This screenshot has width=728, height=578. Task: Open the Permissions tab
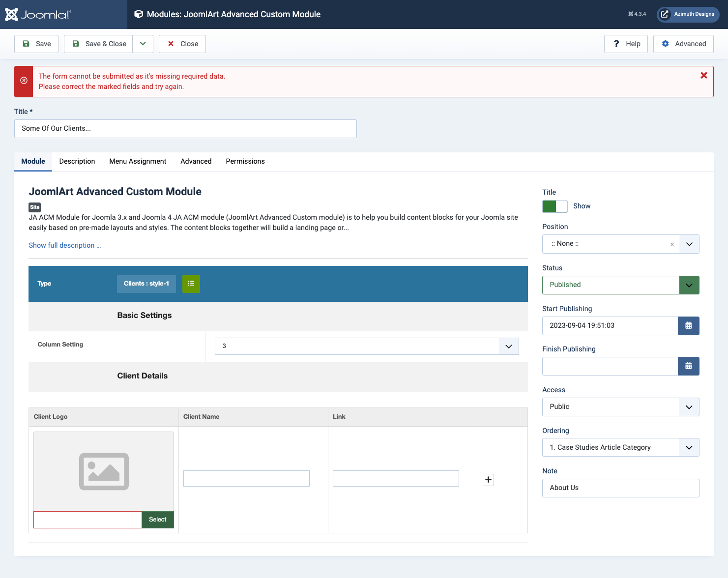coord(245,161)
